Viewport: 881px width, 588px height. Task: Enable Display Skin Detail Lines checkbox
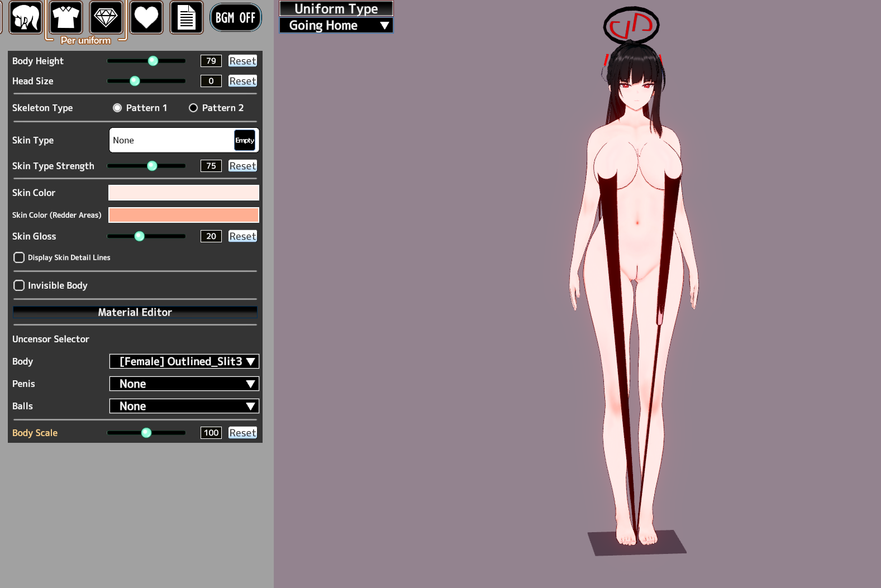point(19,257)
